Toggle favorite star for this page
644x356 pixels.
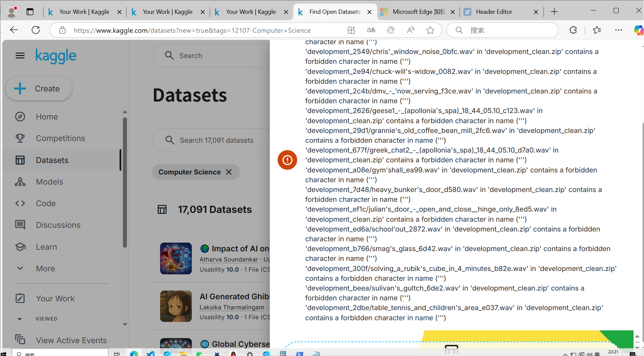tap(430, 30)
